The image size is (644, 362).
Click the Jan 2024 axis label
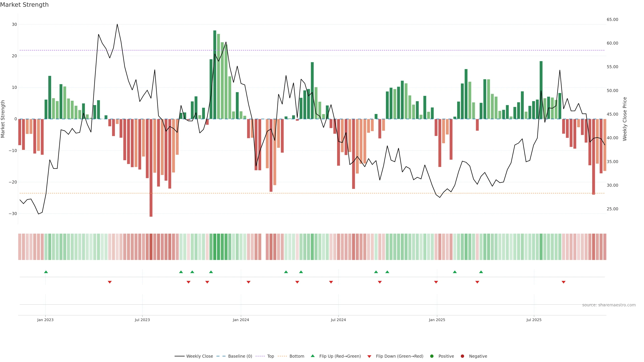click(241, 320)
